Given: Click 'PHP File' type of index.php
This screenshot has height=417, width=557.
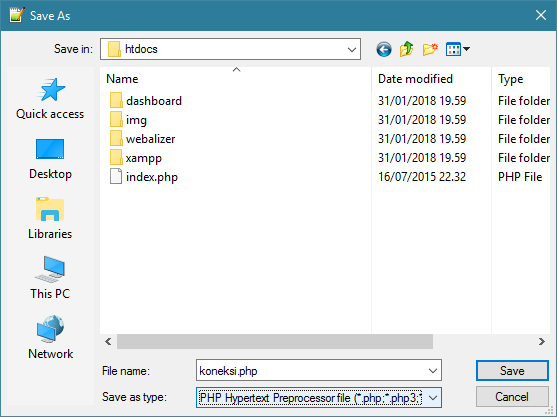Looking at the screenshot, I should click(x=520, y=177).
